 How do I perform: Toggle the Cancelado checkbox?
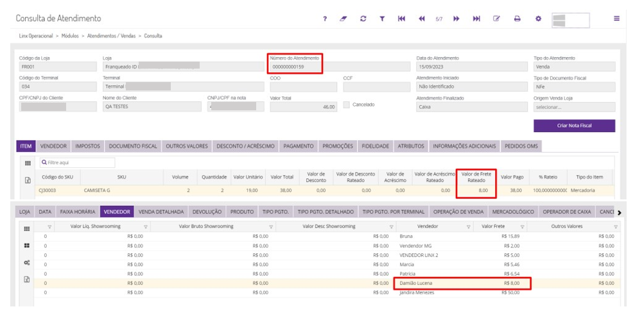point(347,104)
